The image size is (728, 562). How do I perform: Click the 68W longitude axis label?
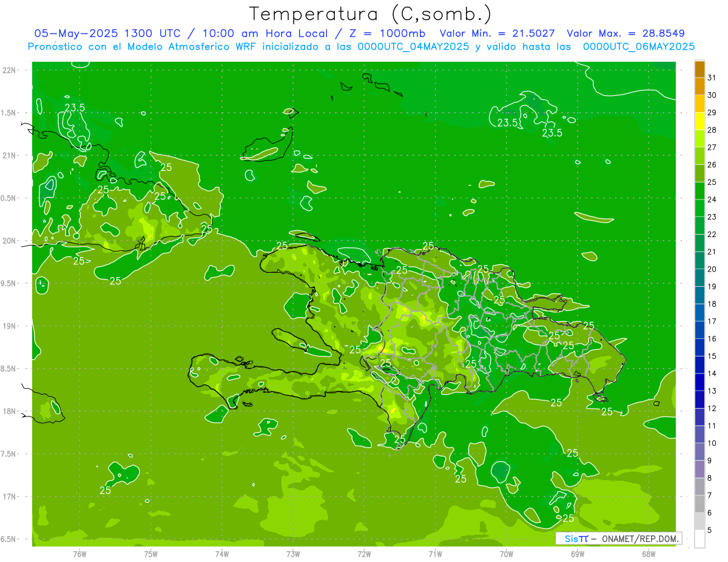[649, 554]
